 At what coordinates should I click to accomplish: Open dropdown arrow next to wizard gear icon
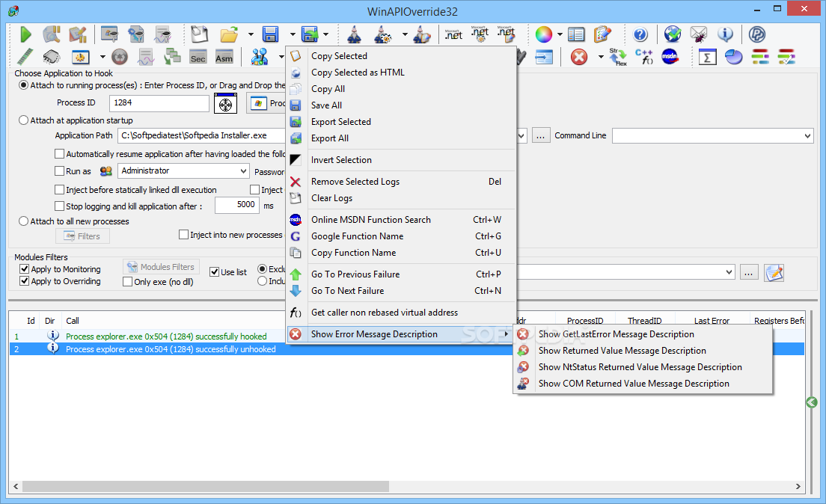405,34
